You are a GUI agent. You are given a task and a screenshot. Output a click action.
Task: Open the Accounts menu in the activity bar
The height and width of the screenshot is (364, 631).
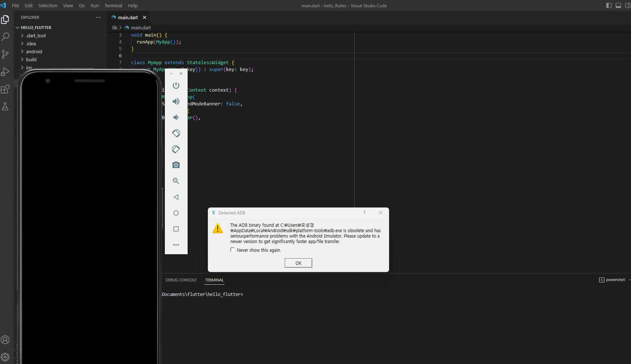coord(5,340)
